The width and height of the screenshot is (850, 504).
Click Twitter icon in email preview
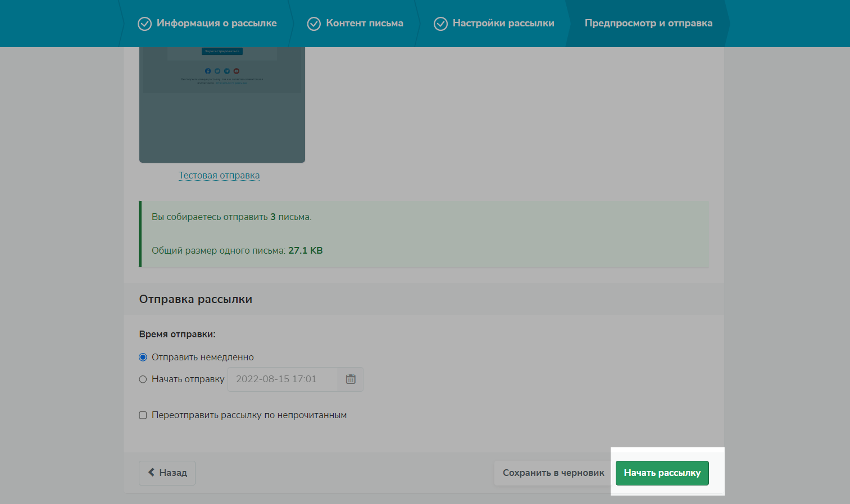click(x=217, y=71)
